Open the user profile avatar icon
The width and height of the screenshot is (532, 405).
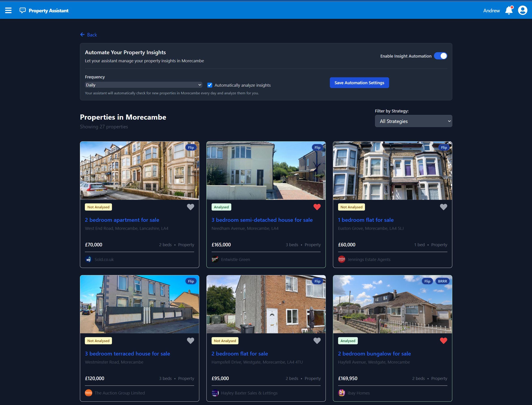coord(522,10)
